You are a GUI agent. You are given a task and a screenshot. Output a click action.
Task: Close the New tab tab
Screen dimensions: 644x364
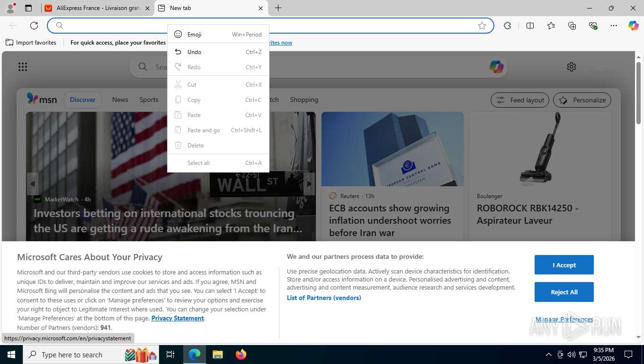260,8
